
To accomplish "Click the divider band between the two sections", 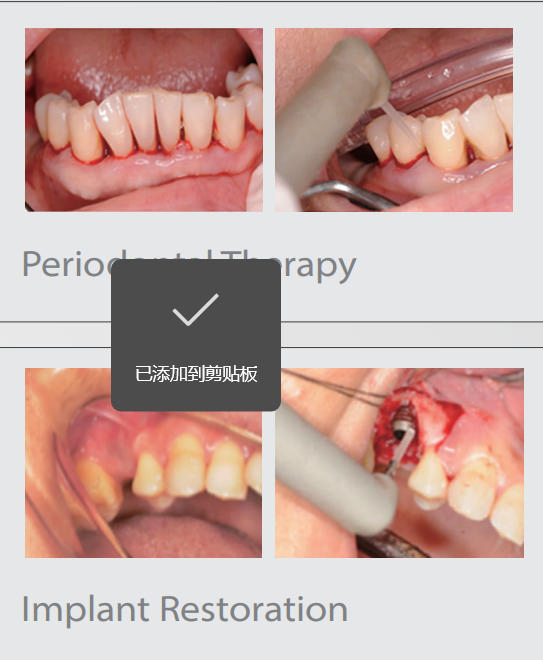I will coord(272,335).
